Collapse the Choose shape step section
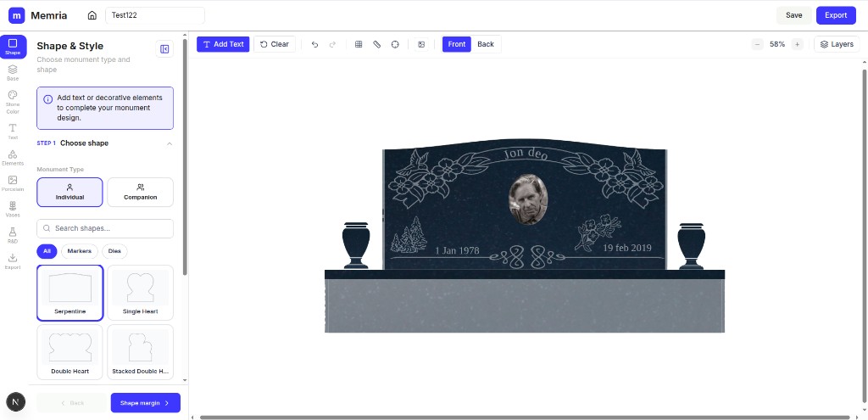Screen dimensions: 868x420 170,143
